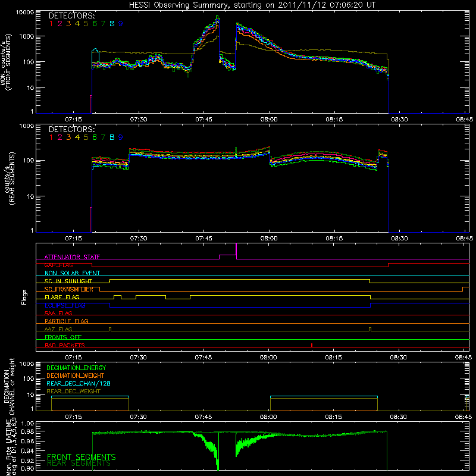The height and width of the screenshot is (476, 476).
Task: Select detector 4 in rear segments legend
Action: [77, 137]
